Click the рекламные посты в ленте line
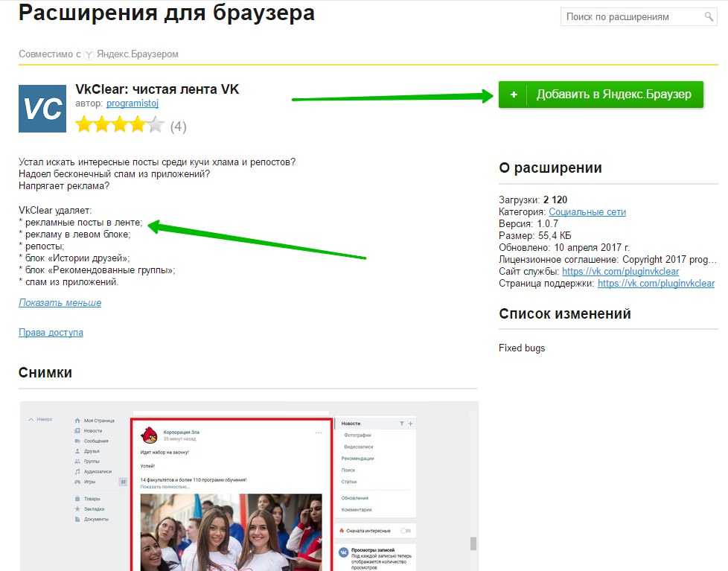This screenshot has width=728, height=571. 81,223
